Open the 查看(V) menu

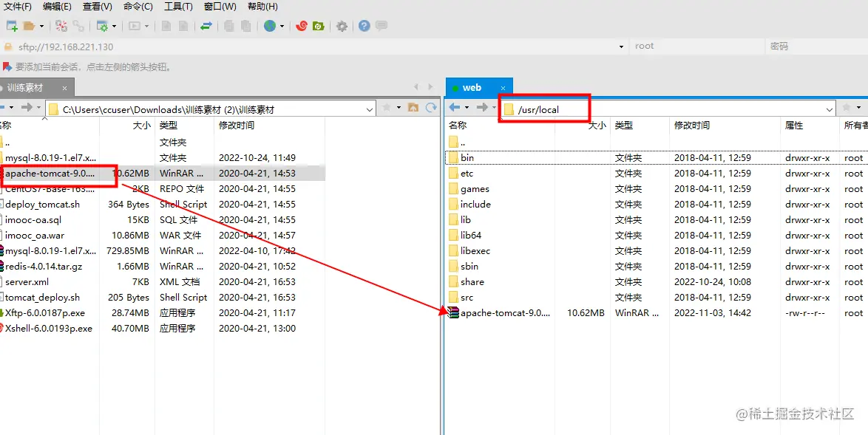(x=98, y=7)
